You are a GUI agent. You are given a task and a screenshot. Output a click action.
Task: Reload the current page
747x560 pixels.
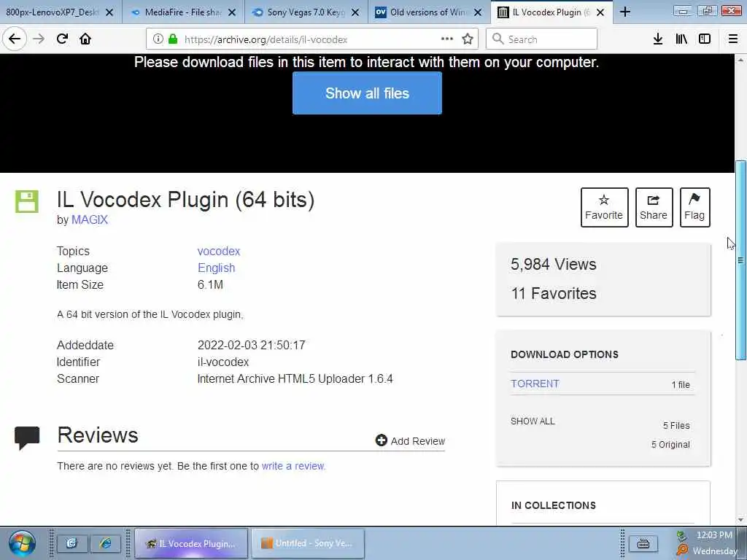[63, 39]
